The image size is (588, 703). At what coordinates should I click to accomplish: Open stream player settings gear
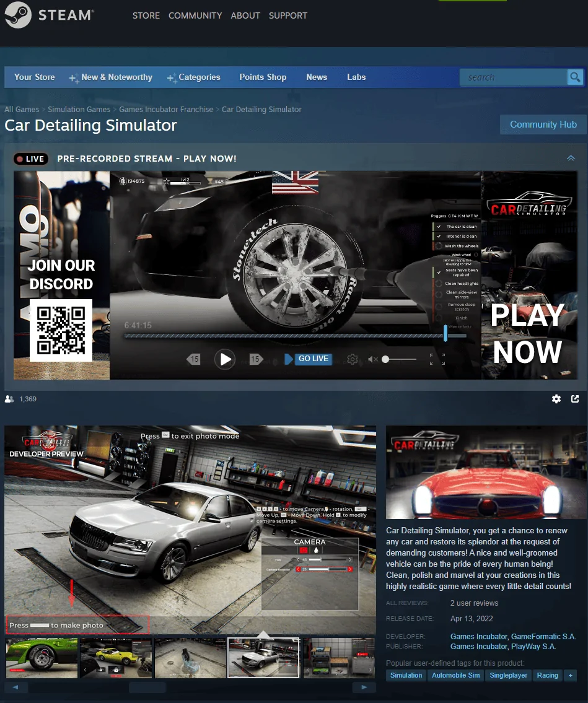353,359
